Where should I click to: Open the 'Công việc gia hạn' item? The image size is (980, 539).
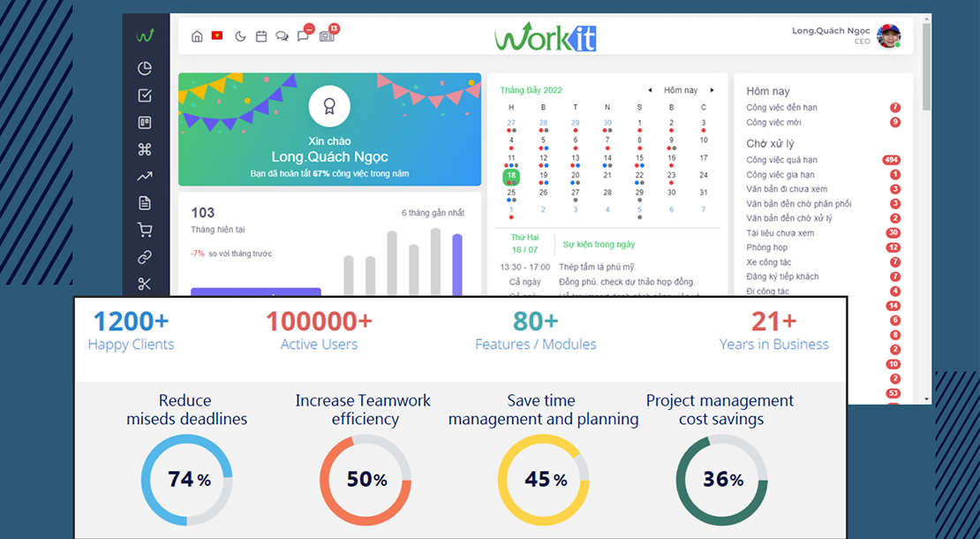(780, 174)
